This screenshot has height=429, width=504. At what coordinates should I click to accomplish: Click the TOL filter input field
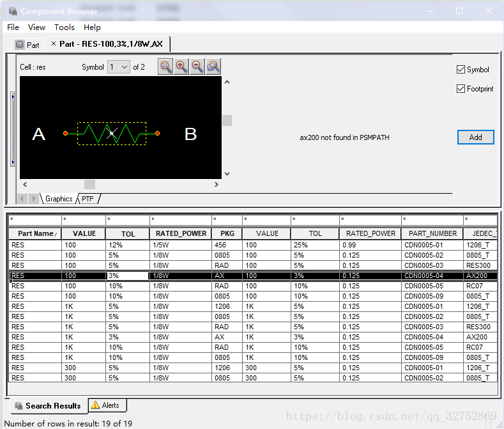coord(127,220)
